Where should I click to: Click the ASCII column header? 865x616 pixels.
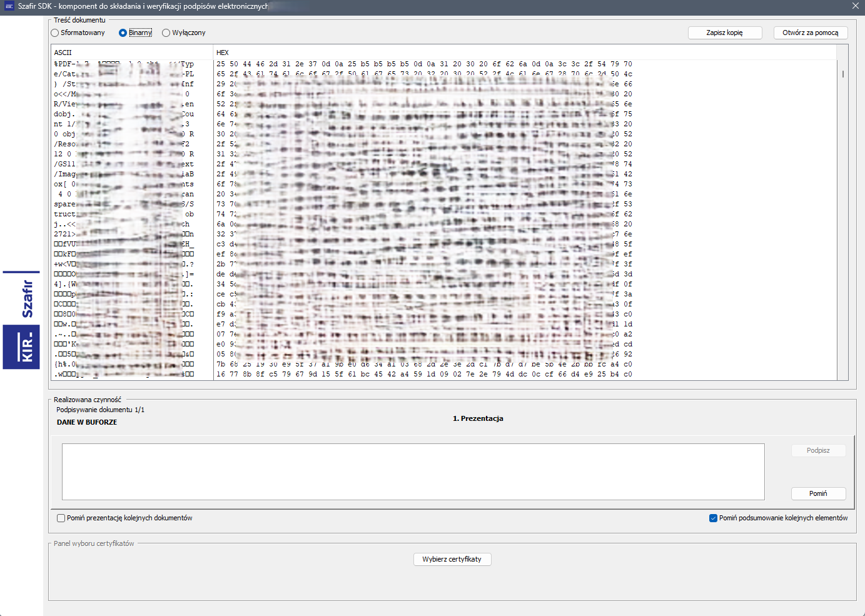(63, 53)
